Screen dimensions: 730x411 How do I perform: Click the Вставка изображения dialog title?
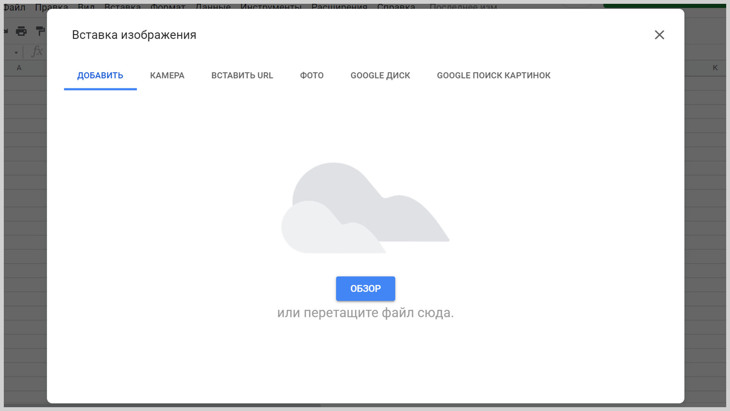tap(134, 35)
